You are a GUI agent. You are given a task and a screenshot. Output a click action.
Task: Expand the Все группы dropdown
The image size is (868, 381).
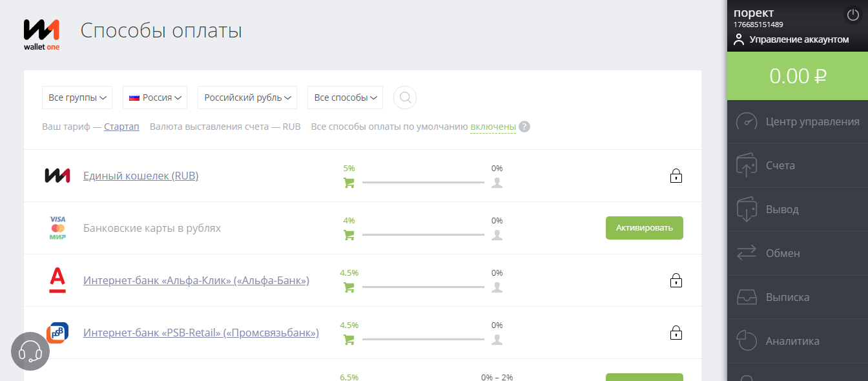point(77,98)
